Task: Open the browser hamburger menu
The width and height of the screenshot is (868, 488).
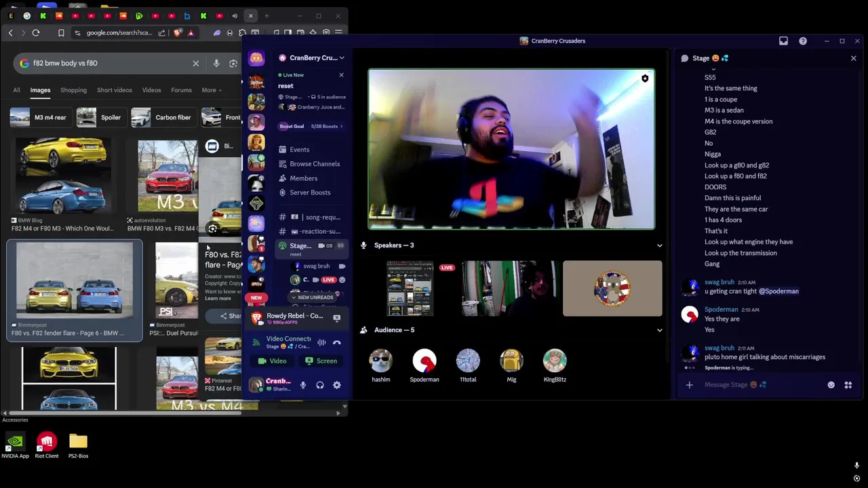Action: [x=338, y=33]
